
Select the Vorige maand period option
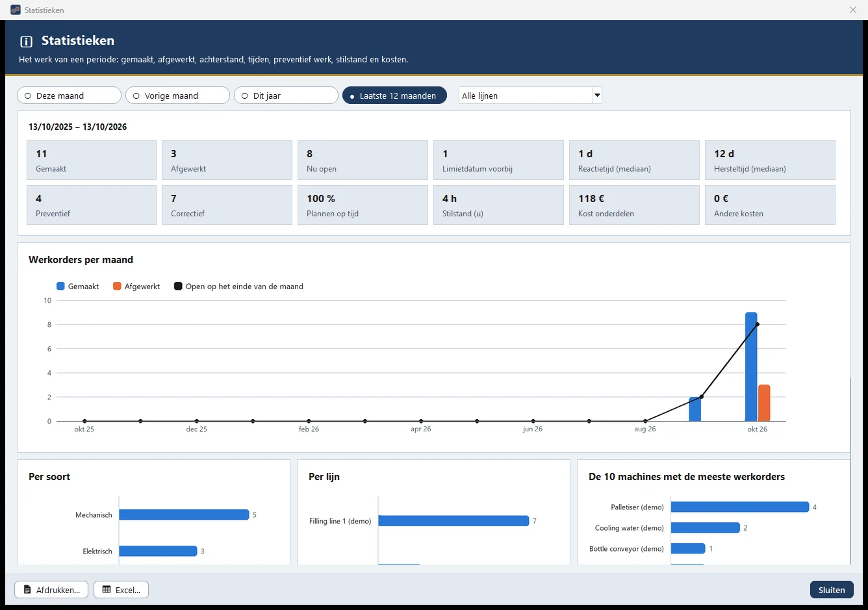pyautogui.click(x=177, y=95)
